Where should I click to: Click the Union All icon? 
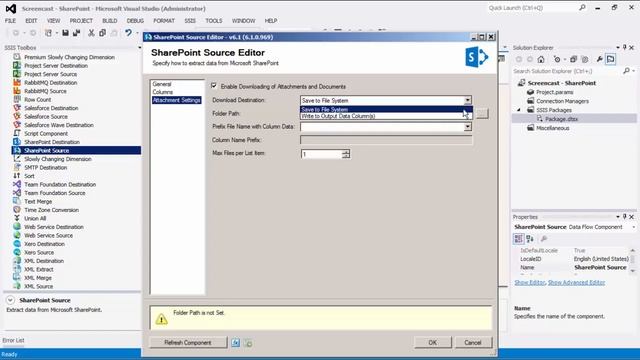pos(17,218)
